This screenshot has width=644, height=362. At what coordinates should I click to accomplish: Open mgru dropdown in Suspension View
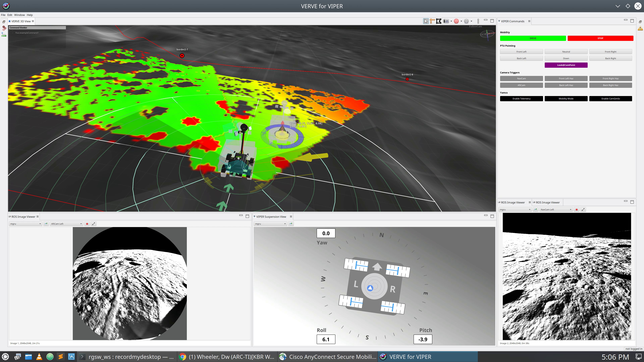coord(270,224)
